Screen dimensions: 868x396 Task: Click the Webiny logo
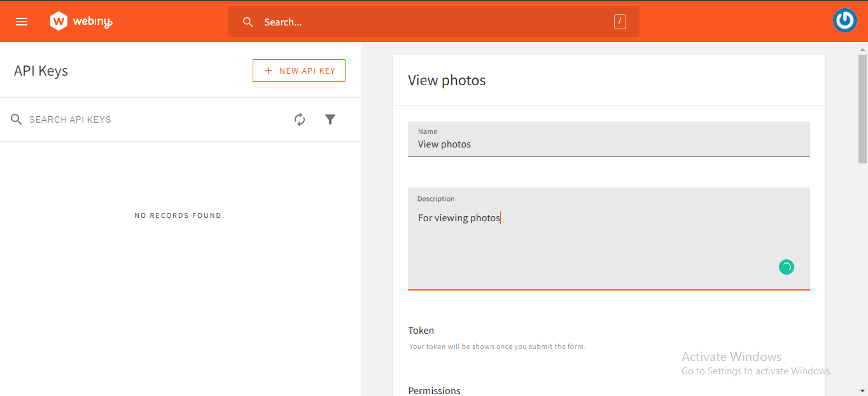coord(81,22)
